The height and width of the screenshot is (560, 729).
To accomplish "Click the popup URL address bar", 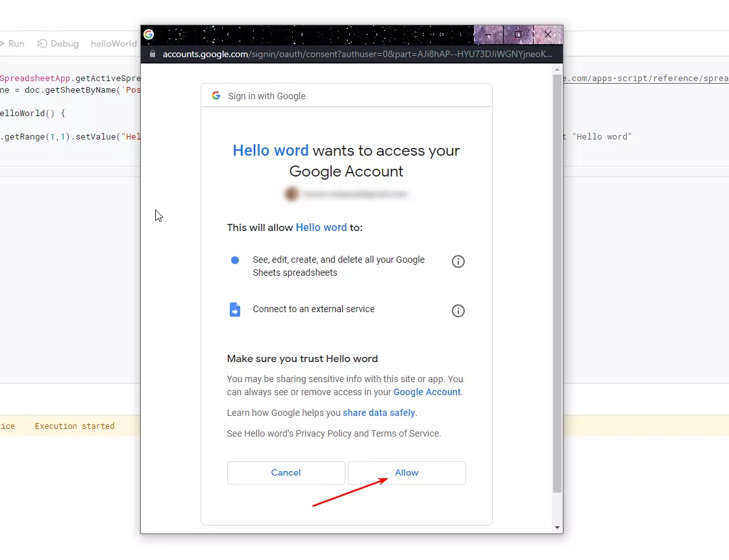I will click(357, 54).
